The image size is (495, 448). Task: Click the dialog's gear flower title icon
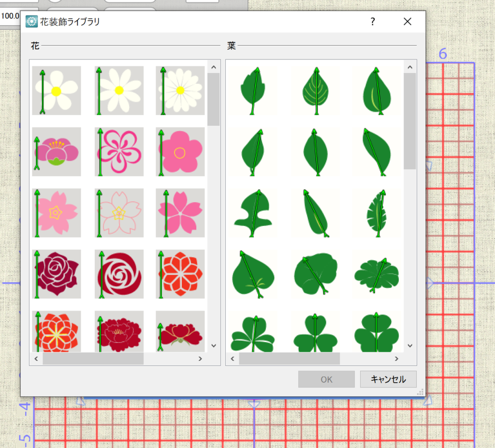click(32, 21)
